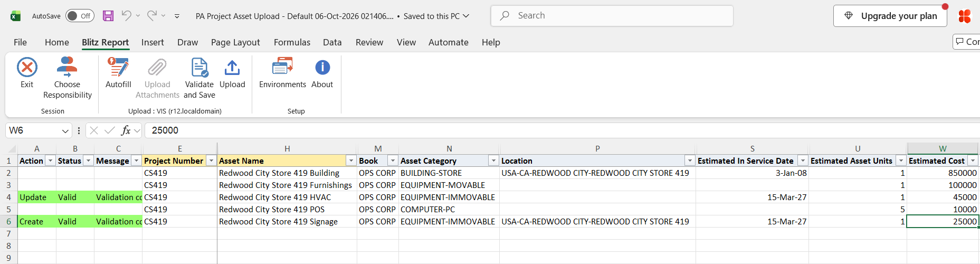The height and width of the screenshot is (264, 980).
Task: Open Message column filter dropdown
Action: pyautogui.click(x=136, y=161)
